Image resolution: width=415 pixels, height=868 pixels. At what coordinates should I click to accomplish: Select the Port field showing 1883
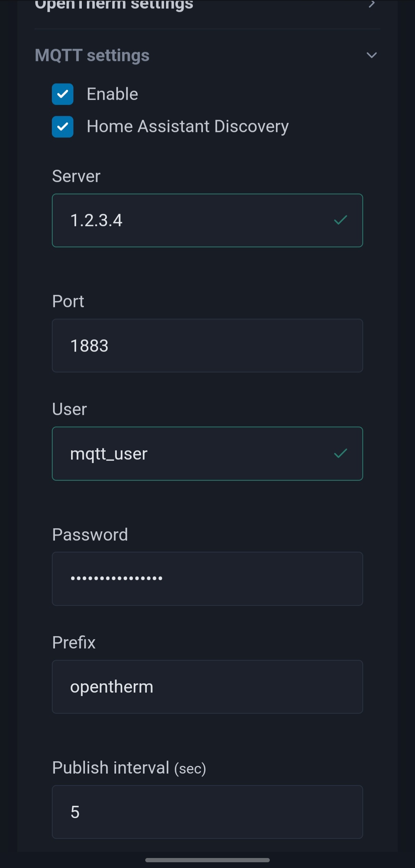click(207, 345)
